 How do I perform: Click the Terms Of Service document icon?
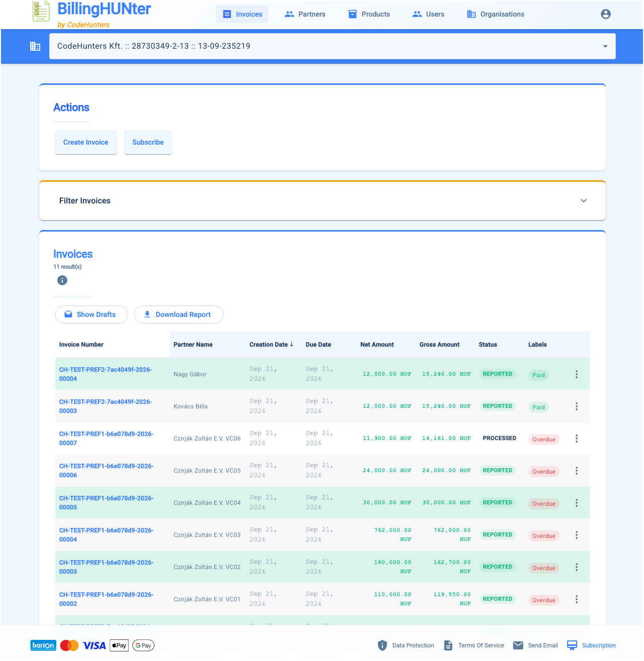(448, 645)
